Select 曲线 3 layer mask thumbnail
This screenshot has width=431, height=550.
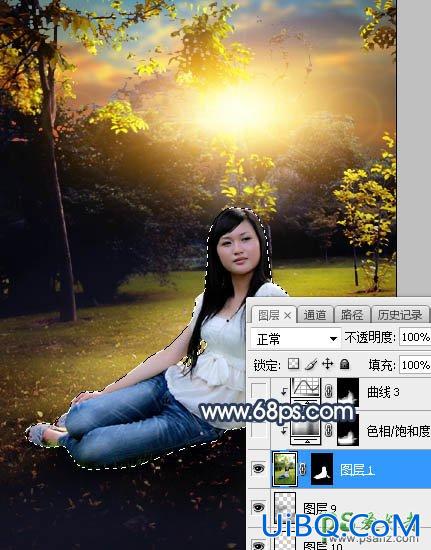coord(348,392)
